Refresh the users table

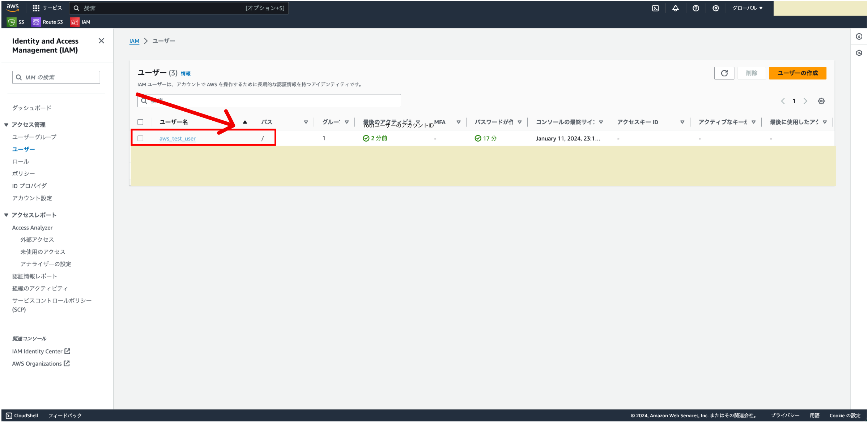pos(724,73)
